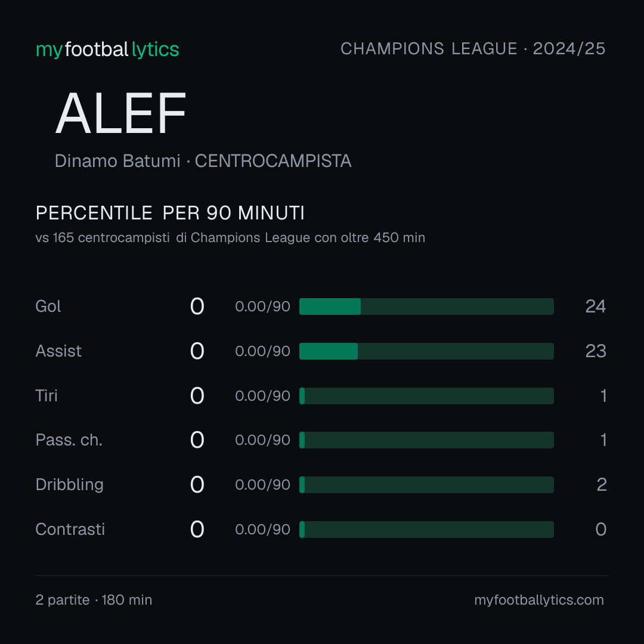This screenshot has height=644, width=644.
Task: Click the Tiri percentile bar
Action: pos(426,396)
